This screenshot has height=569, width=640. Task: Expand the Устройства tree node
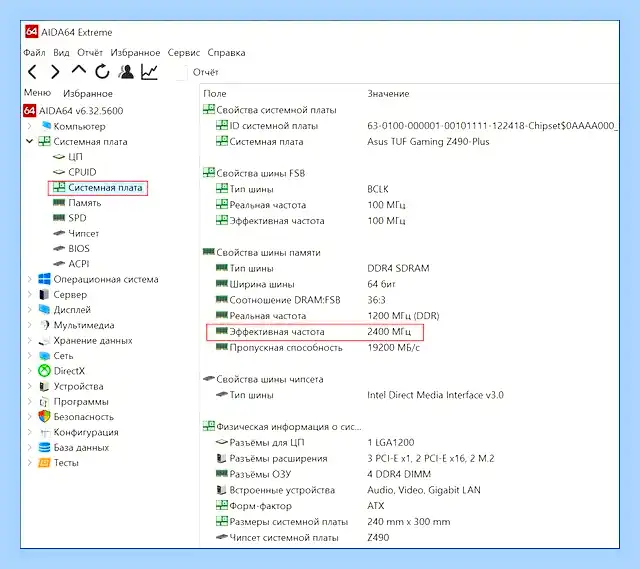tap(29, 386)
